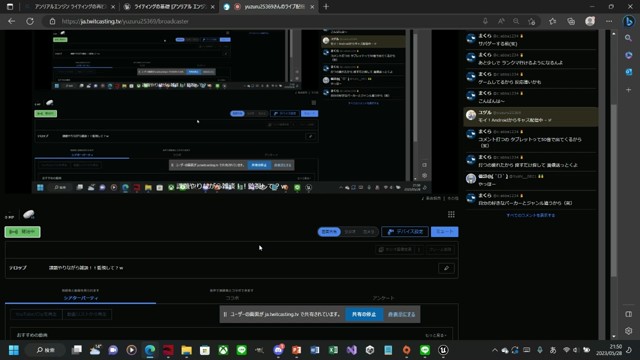Screen dimensions: 640x360
Task: Open the Edge tab actions menu icon
Action: tap(10, 7)
